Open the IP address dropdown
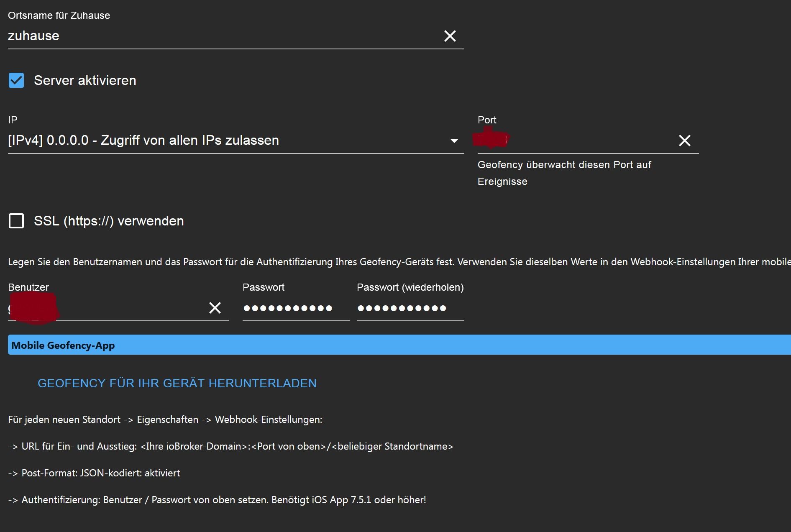This screenshot has height=532, width=791. [236, 141]
